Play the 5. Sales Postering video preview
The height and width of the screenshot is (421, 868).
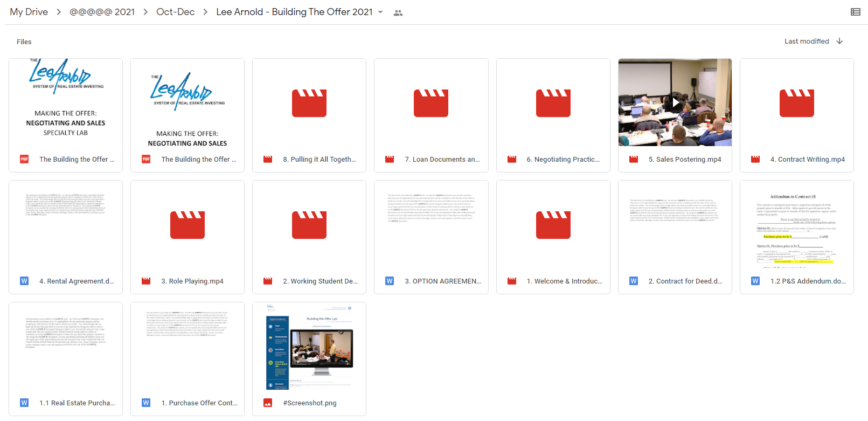tap(675, 102)
